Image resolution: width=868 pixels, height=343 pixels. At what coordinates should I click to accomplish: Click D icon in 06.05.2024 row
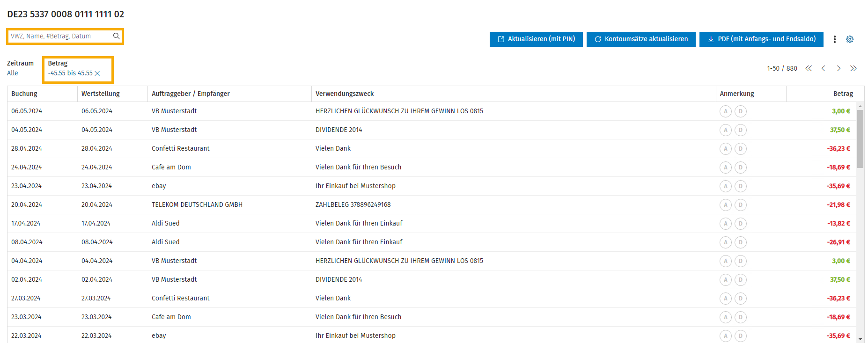pyautogui.click(x=741, y=111)
